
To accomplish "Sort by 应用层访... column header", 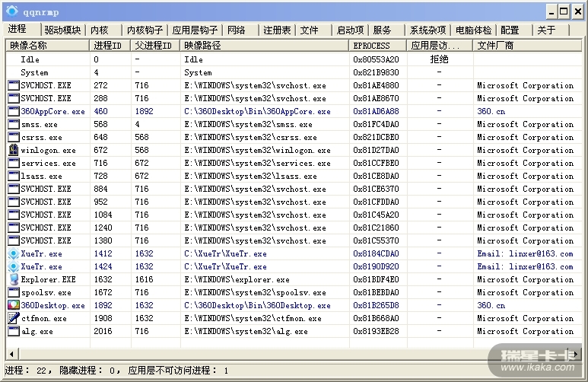I will 440,46.
